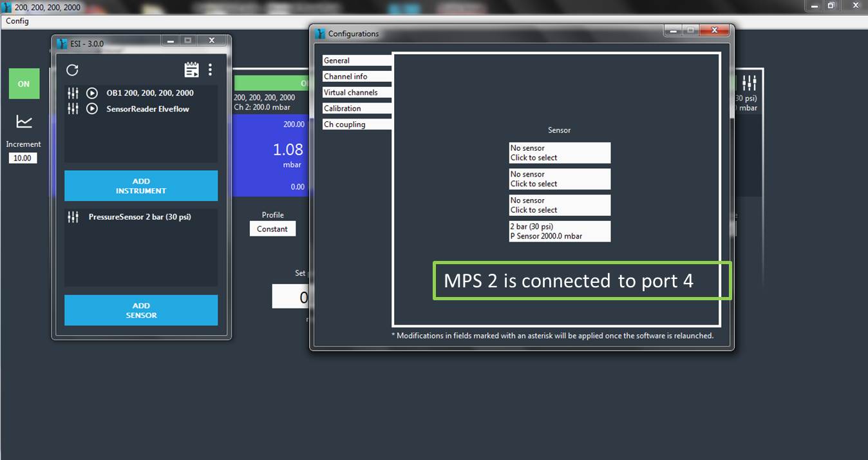The width and height of the screenshot is (868, 460).
Task: Expand the Profile 'Constant' dropdown
Action: [x=272, y=229]
